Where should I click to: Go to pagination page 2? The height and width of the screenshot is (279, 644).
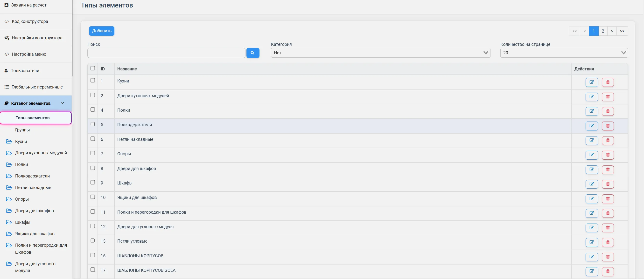coord(603,31)
